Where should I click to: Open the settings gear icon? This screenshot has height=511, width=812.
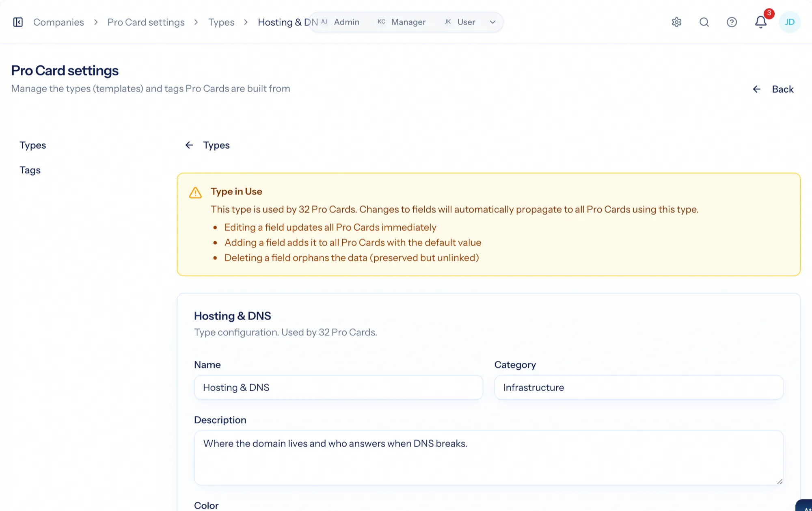pos(676,22)
